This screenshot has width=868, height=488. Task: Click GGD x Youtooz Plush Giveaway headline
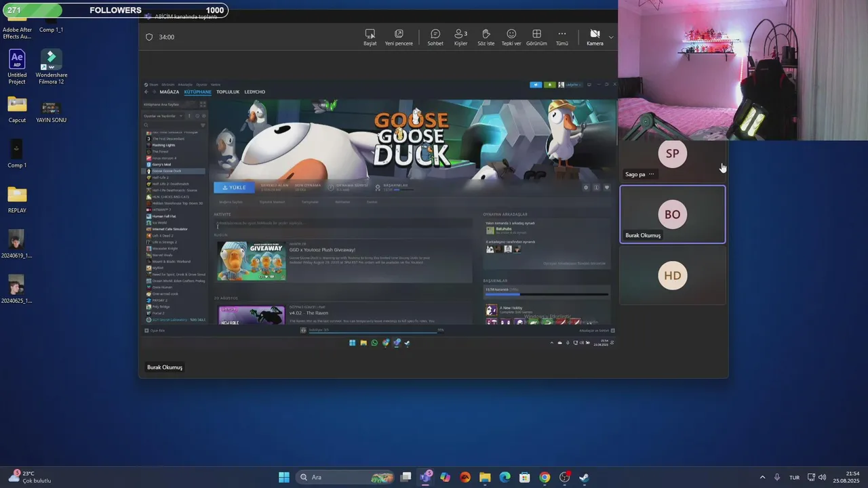[322, 249]
